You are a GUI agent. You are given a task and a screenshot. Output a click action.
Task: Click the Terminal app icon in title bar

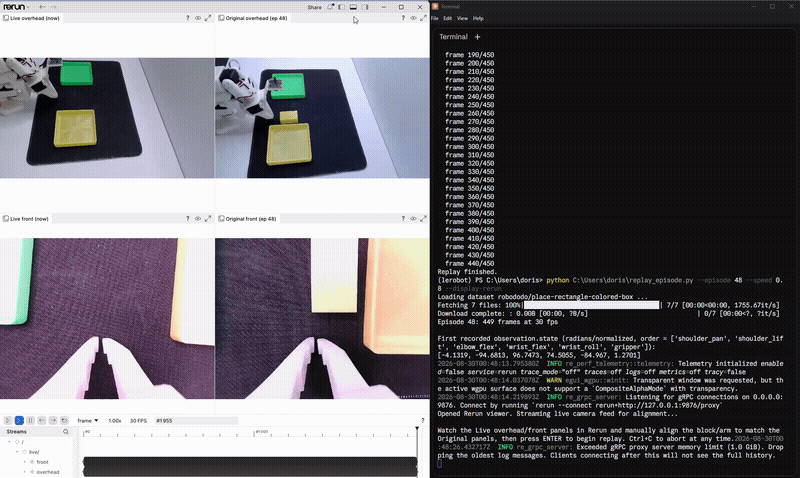click(435, 7)
